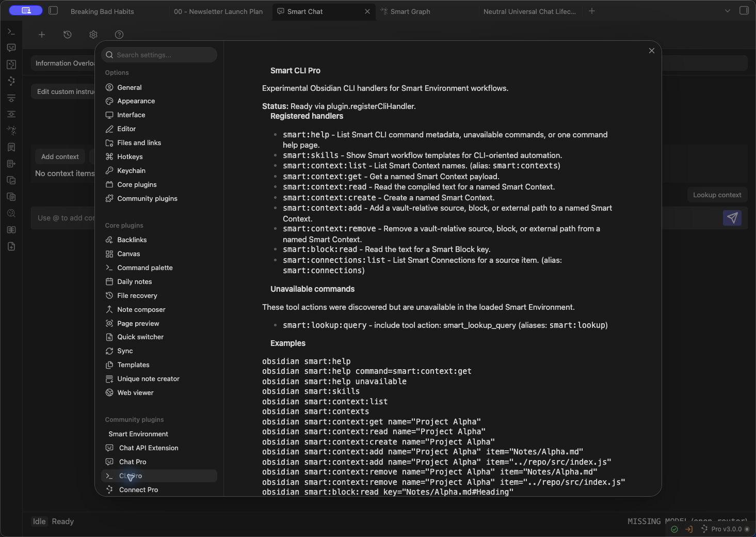The image size is (756, 537).
Task: Click the magnifier lookup ribbon icon
Action: click(x=11, y=213)
